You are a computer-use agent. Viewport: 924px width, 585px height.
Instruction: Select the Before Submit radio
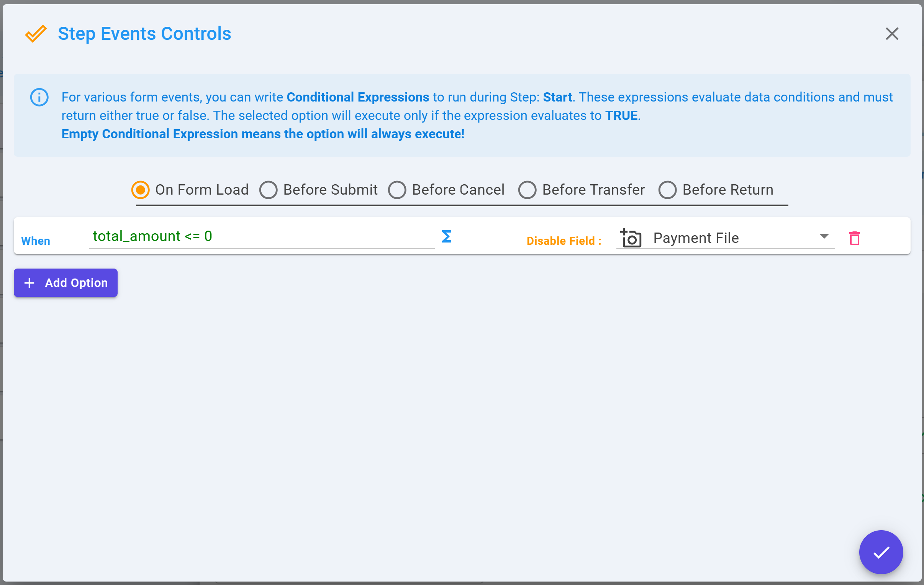point(268,190)
